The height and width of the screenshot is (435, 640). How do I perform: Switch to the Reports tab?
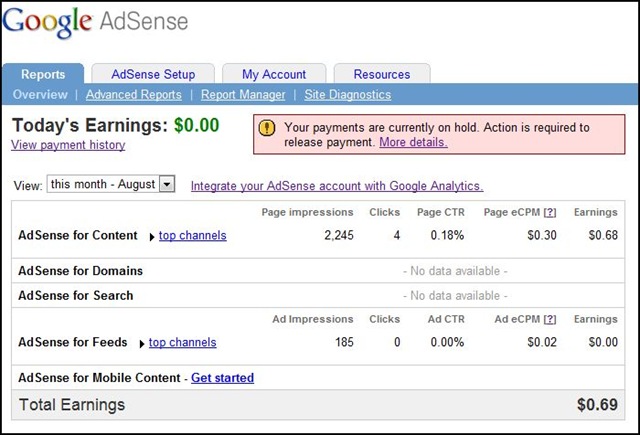[x=43, y=74]
